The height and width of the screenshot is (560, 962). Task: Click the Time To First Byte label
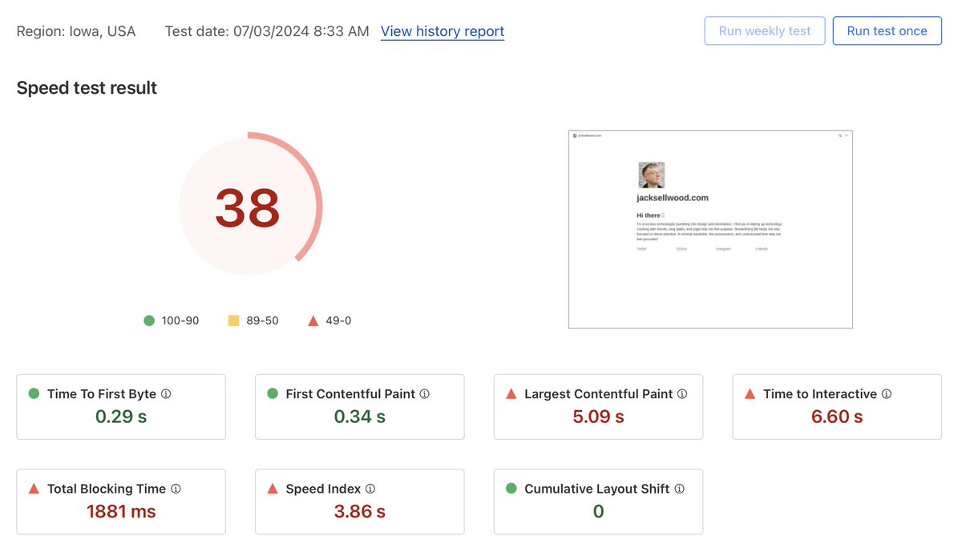(102, 394)
